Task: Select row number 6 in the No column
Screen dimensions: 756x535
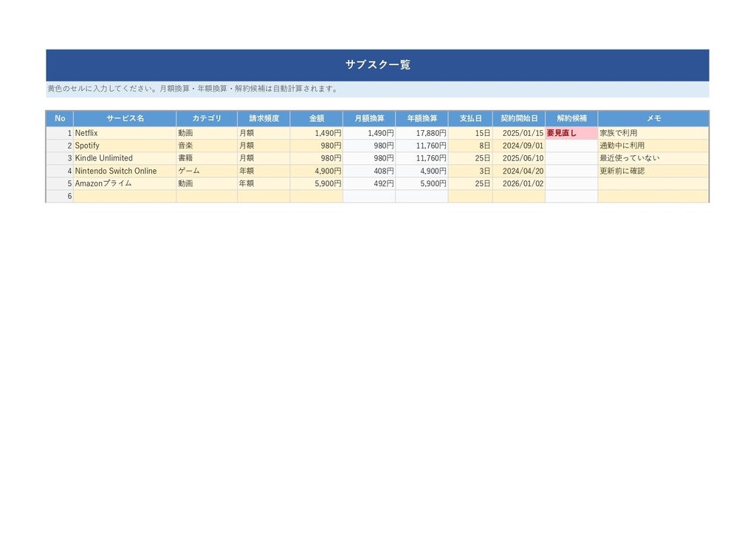Action: [60, 196]
